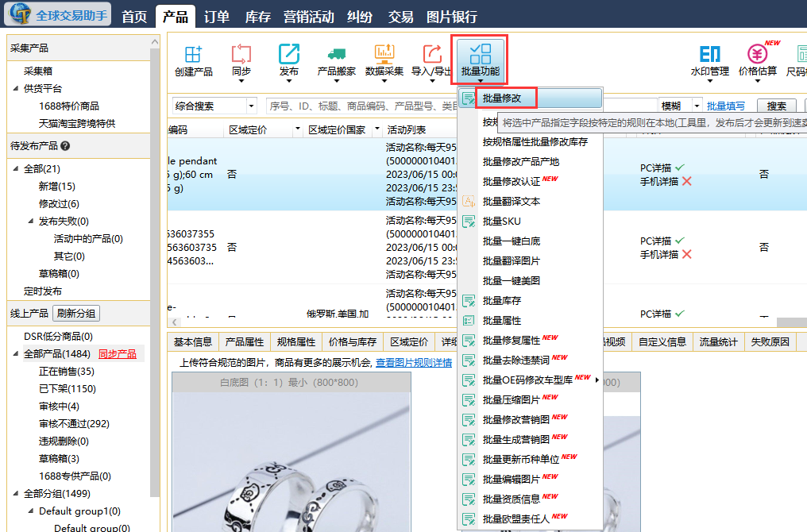807x532 pixels.
Task: Choose 批量SKU from the menu
Action: (501, 222)
